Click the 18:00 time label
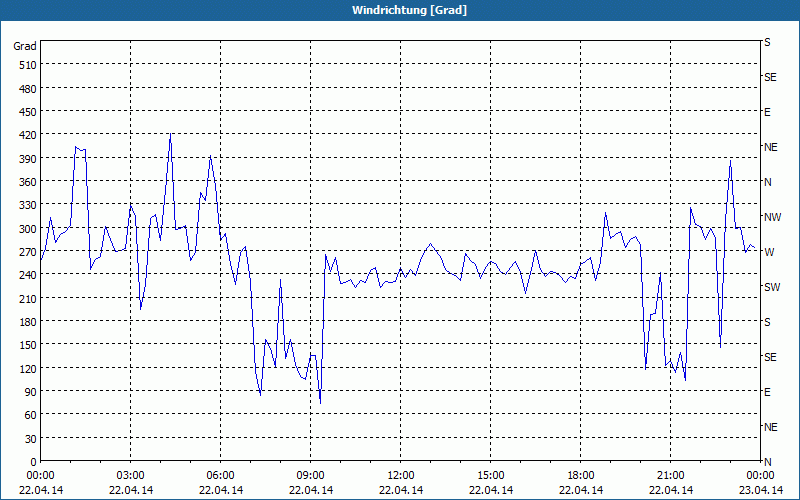 tap(581, 476)
